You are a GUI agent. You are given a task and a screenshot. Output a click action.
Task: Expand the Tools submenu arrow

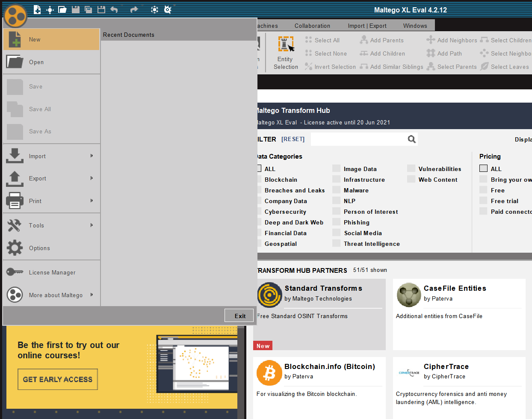point(92,225)
